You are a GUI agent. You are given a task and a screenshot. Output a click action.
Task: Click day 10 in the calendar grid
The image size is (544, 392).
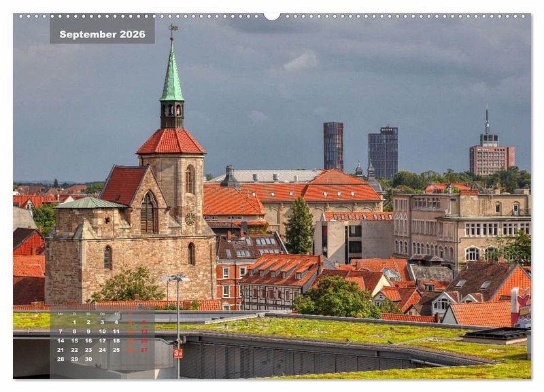click(x=102, y=332)
